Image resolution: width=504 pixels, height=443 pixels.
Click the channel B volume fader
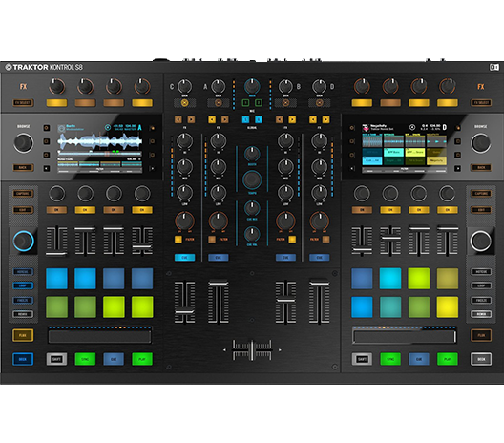285,300
